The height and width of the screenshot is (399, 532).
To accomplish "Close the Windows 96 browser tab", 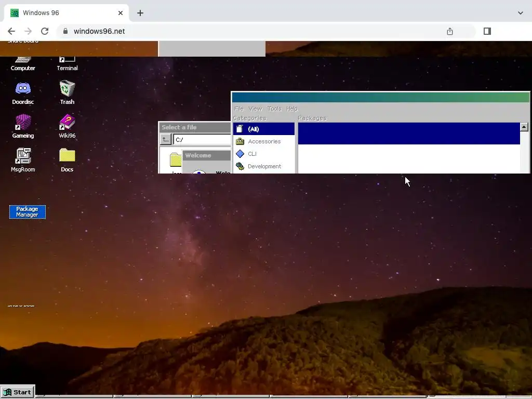I will tap(121, 13).
